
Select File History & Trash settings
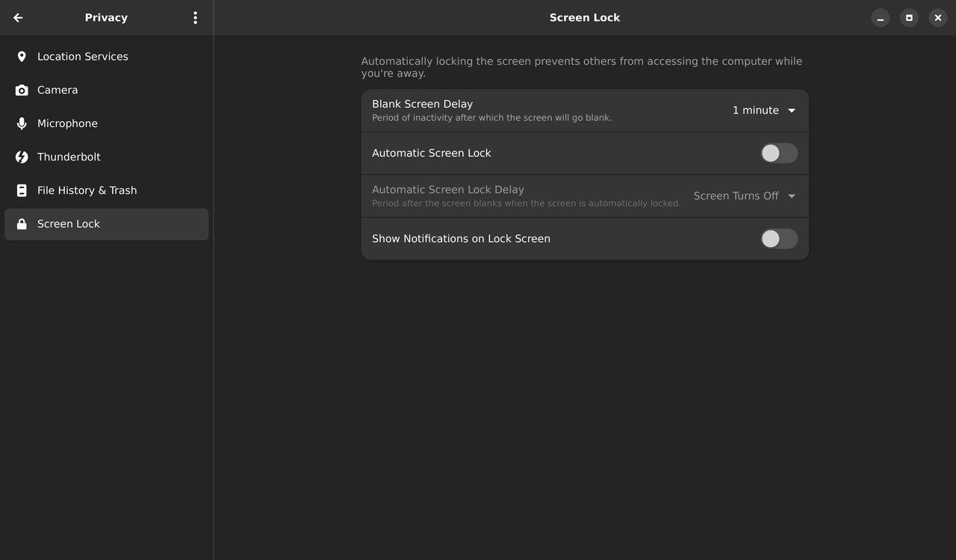tap(87, 190)
